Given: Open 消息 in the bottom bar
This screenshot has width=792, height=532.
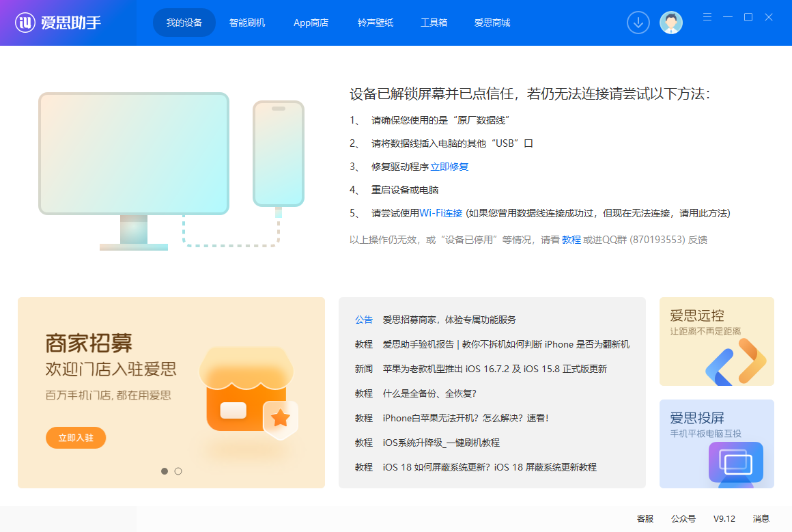Looking at the screenshot, I should coord(761,519).
